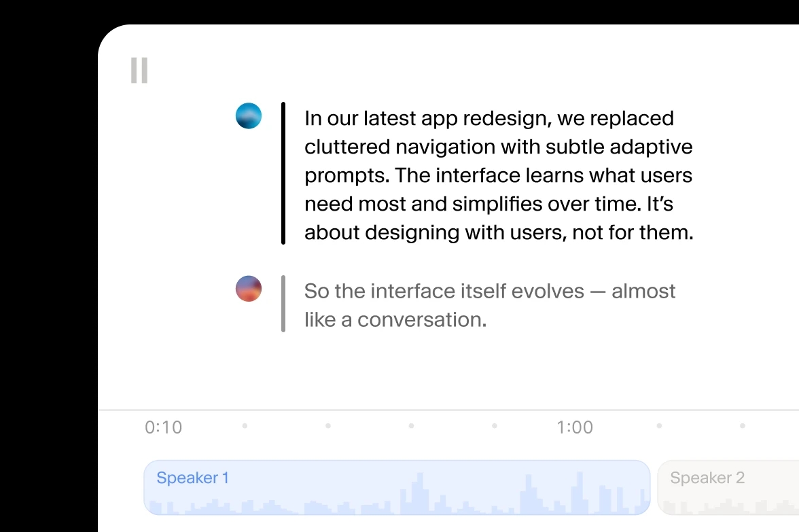The height and width of the screenshot is (532, 799).
Task: Click the third tick dot after 0:10
Action: pyautogui.click(x=411, y=426)
